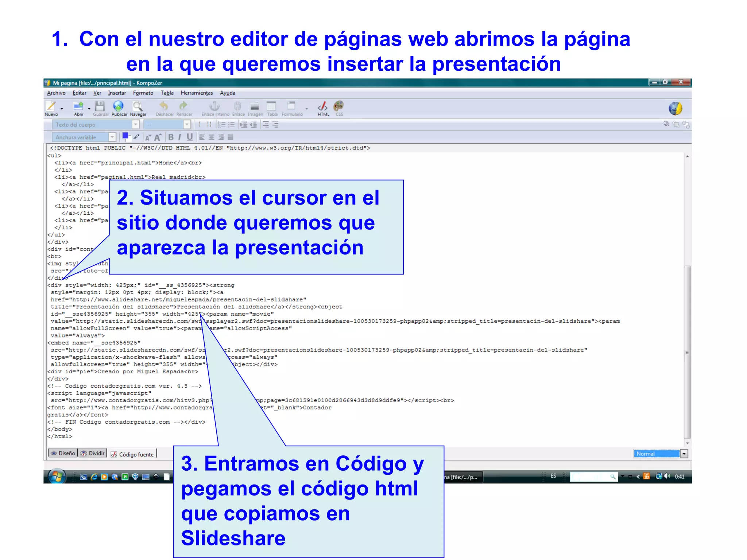Click the increase font size icon
The height and width of the screenshot is (560, 747).
click(158, 137)
